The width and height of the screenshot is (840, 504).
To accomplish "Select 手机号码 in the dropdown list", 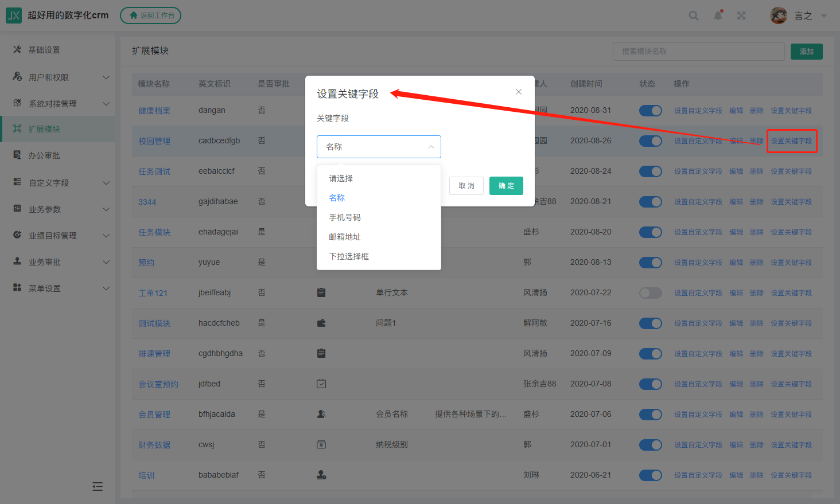I will (x=379, y=217).
